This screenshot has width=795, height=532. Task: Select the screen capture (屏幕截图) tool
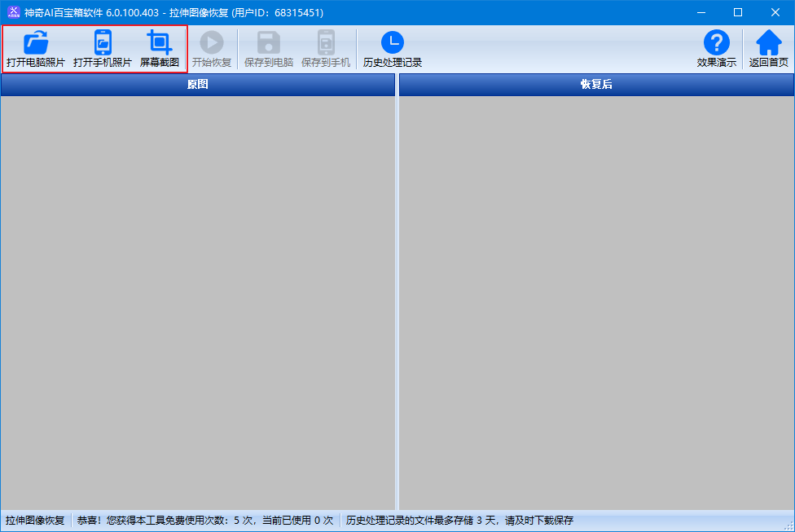coord(160,49)
